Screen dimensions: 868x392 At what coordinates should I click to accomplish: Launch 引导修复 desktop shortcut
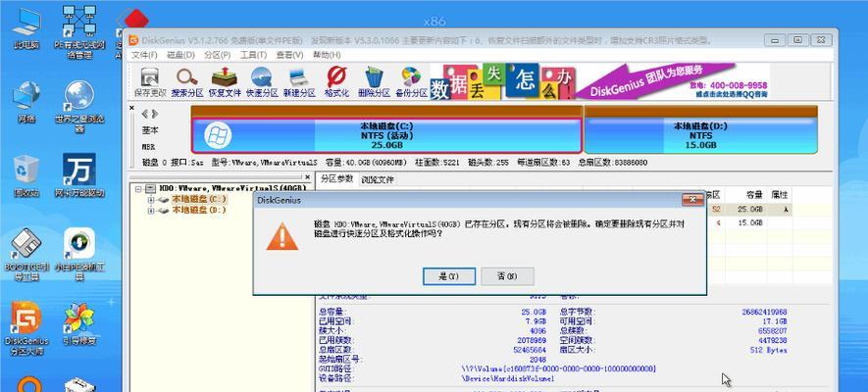coord(79,324)
